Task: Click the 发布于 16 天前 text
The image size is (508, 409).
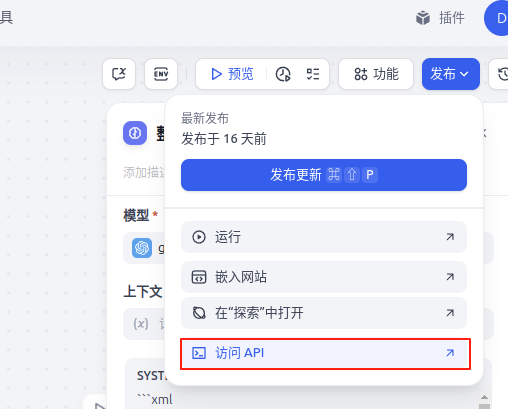Action: tap(224, 139)
